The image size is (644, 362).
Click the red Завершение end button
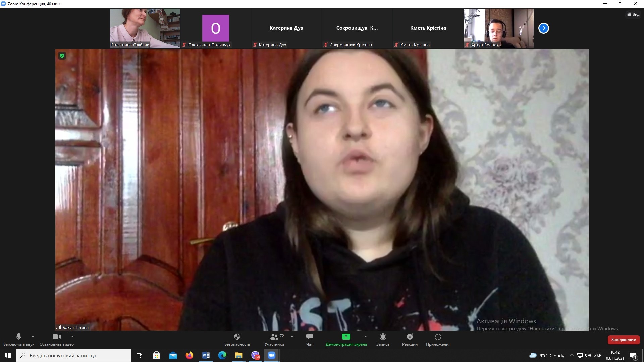pos(623,340)
